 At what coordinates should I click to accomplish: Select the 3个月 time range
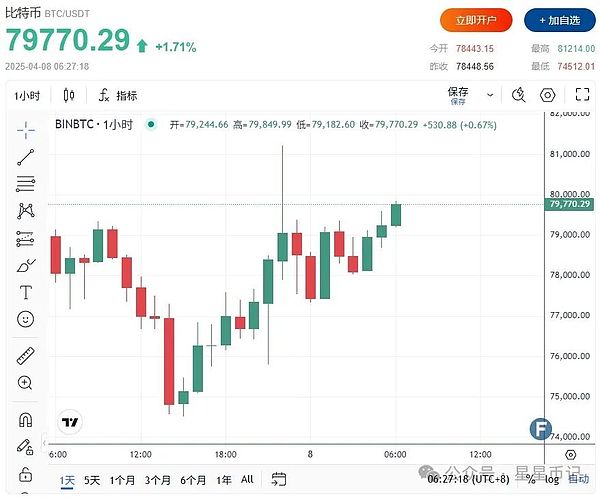click(158, 480)
